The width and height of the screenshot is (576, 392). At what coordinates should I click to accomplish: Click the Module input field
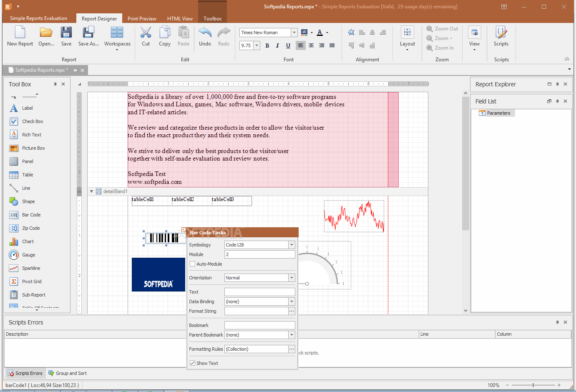click(259, 254)
